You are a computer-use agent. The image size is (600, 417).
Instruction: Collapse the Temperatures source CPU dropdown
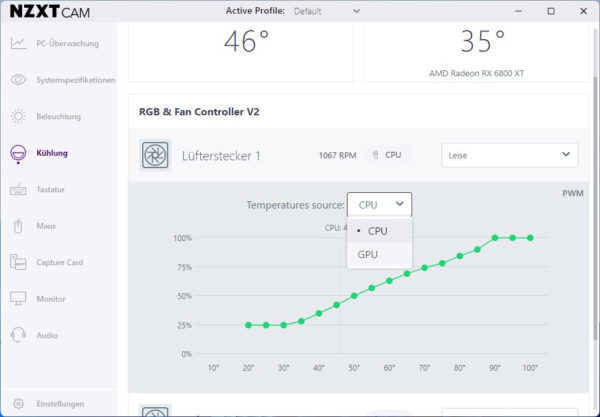379,205
